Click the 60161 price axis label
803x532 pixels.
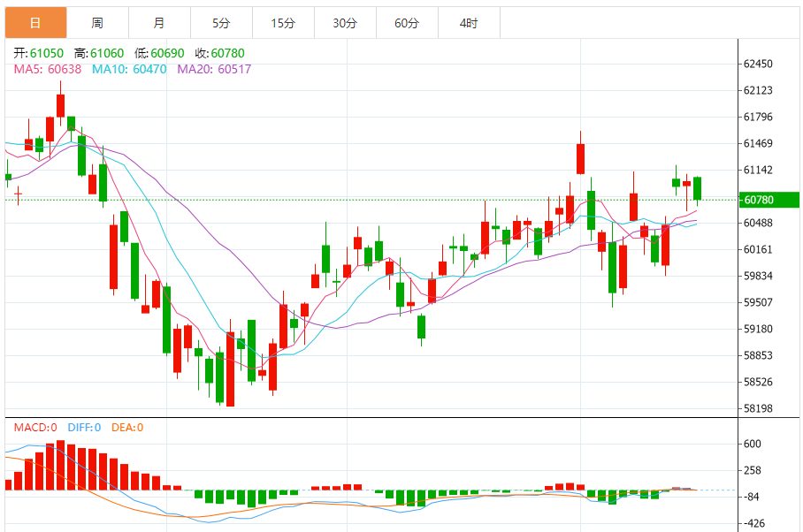click(758, 249)
